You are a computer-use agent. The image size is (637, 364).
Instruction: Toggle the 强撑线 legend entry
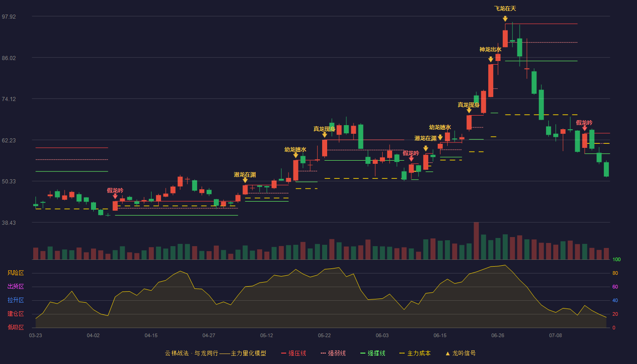click(373, 353)
